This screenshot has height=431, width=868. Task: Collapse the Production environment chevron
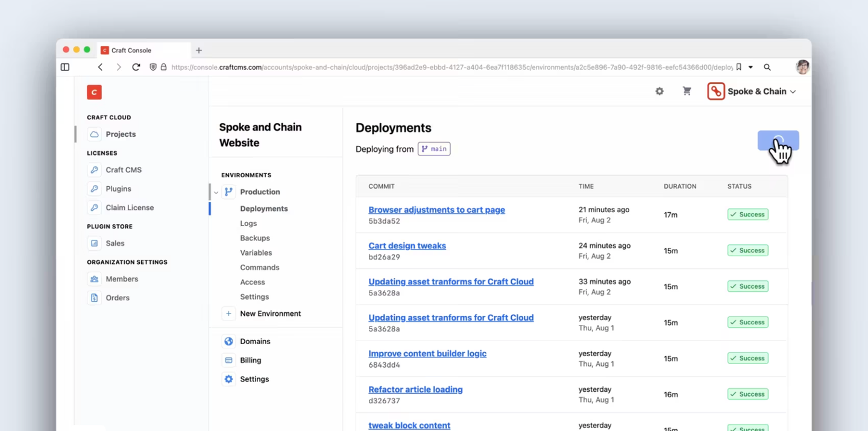tap(216, 192)
